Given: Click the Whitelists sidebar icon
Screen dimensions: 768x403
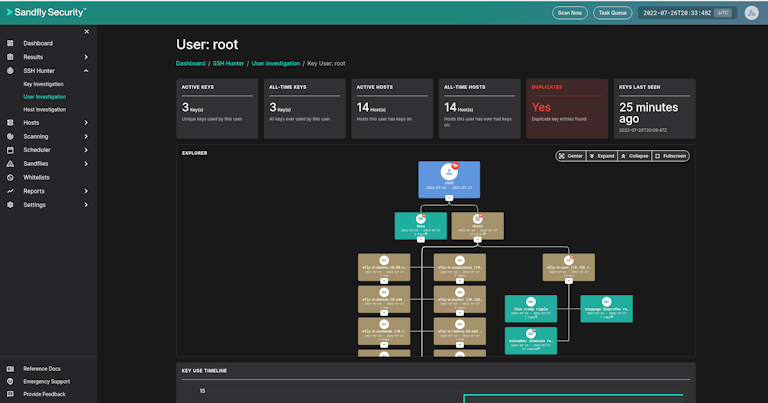Looking at the screenshot, I should (10, 177).
